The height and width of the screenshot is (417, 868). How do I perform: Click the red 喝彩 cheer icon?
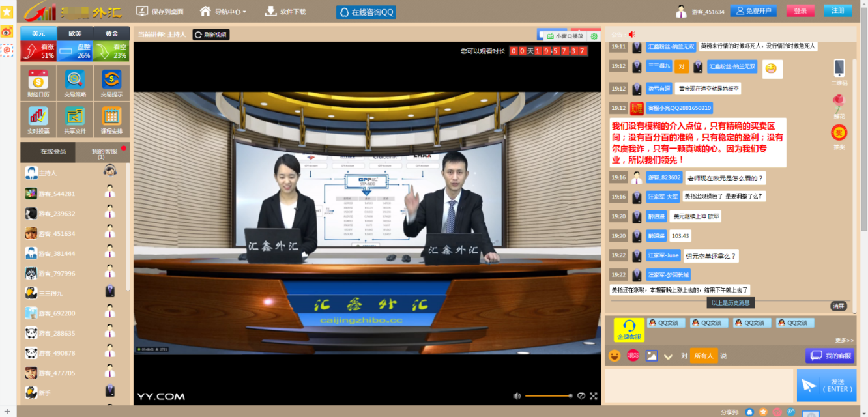633,356
